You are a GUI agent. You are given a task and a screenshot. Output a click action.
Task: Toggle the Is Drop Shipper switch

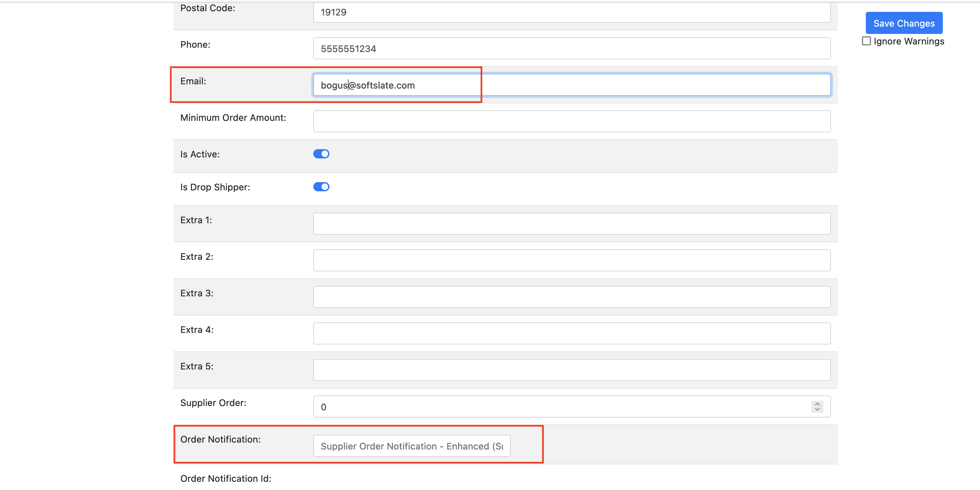[x=321, y=187]
